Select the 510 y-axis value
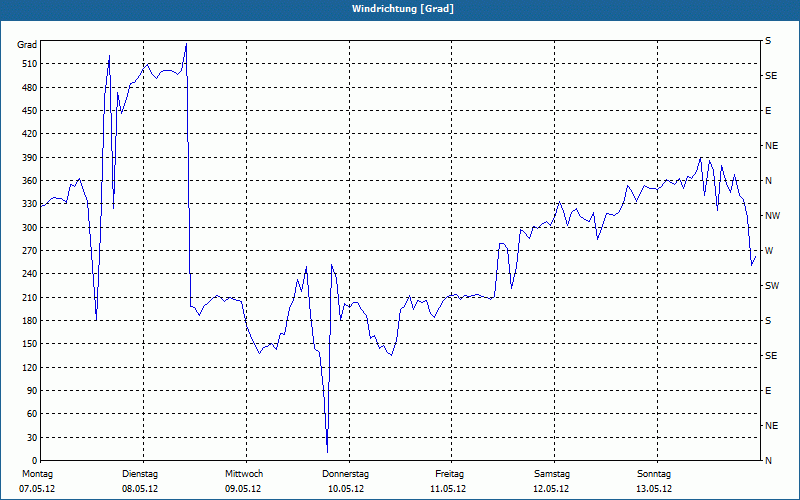 click(30, 64)
